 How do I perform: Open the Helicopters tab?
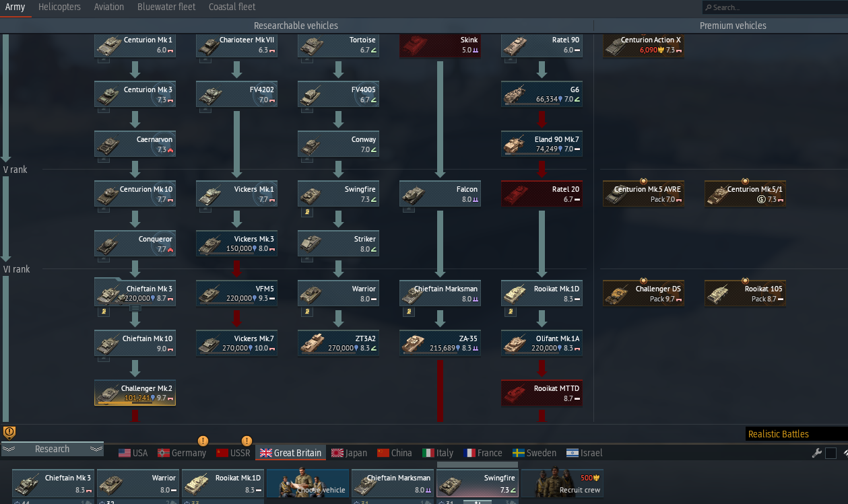[59, 7]
